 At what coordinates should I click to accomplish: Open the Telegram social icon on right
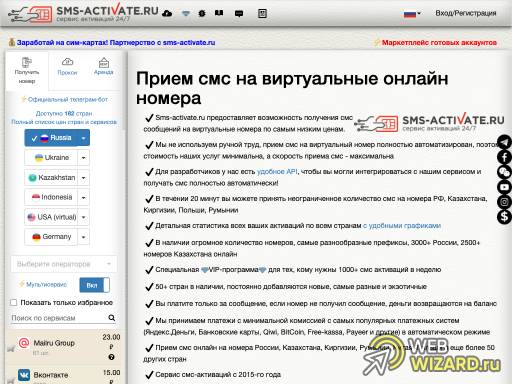(504, 142)
